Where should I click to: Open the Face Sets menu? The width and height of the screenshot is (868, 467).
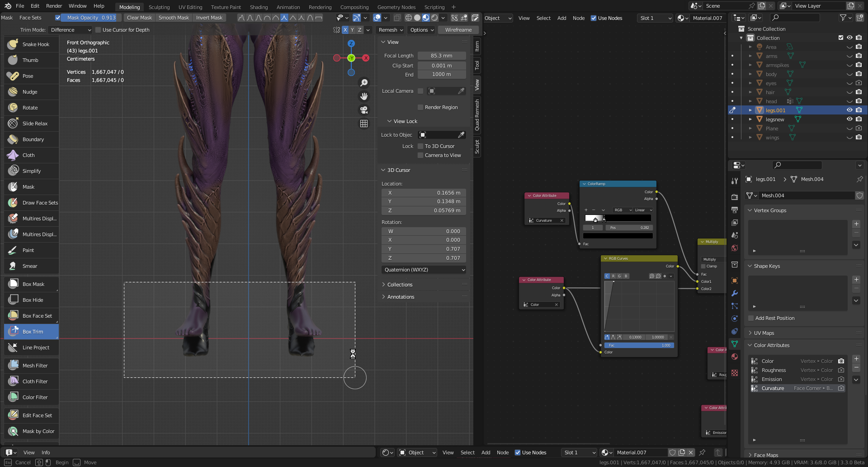(x=30, y=18)
